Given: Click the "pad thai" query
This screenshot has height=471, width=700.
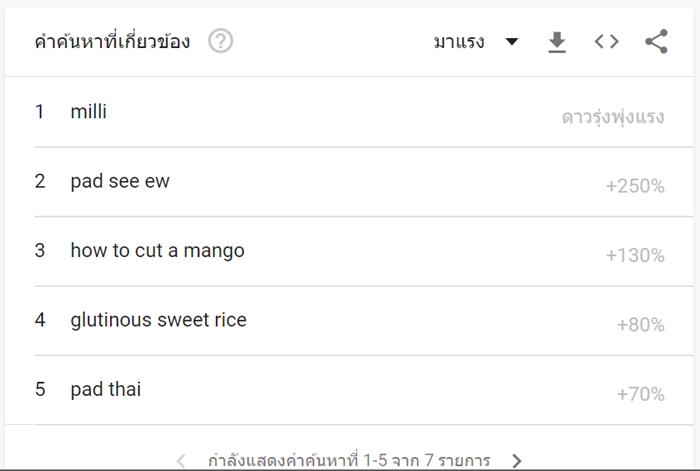Looking at the screenshot, I should (x=105, y=389).
